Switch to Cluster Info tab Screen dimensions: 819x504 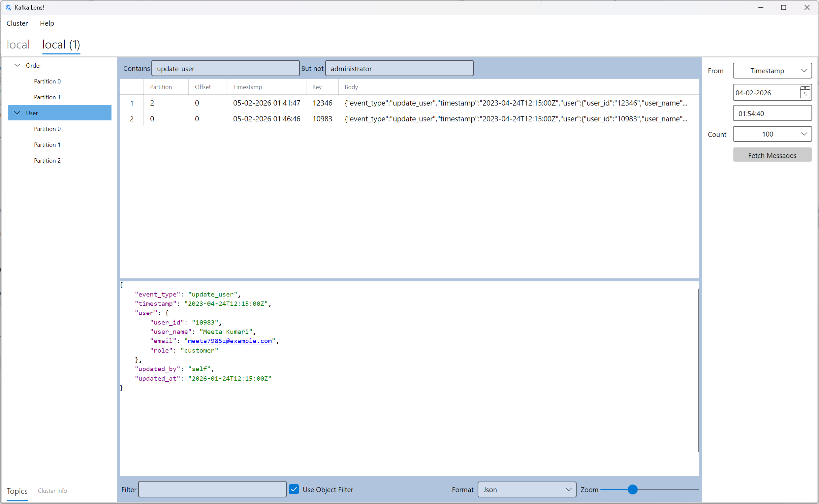click(52, 491)
